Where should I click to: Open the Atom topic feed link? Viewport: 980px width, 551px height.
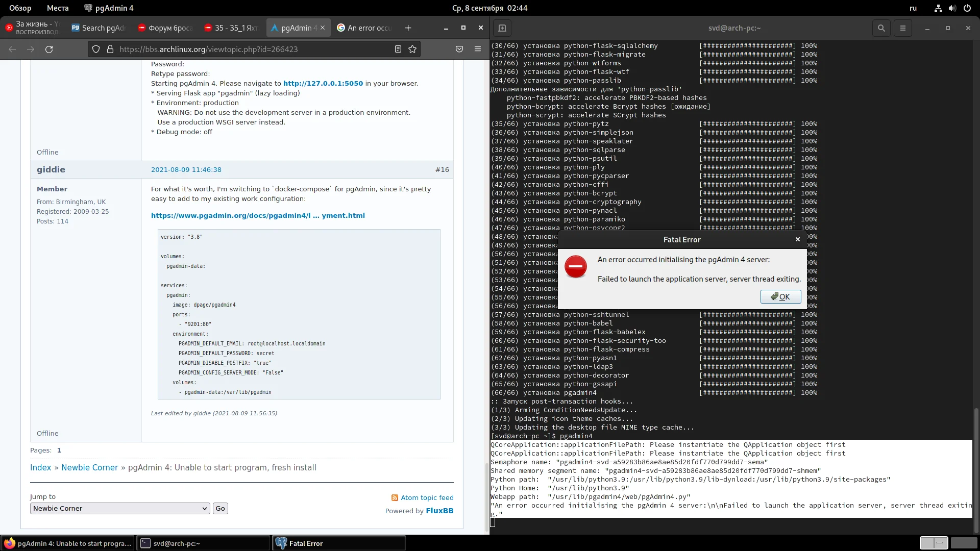pos(427,498)
